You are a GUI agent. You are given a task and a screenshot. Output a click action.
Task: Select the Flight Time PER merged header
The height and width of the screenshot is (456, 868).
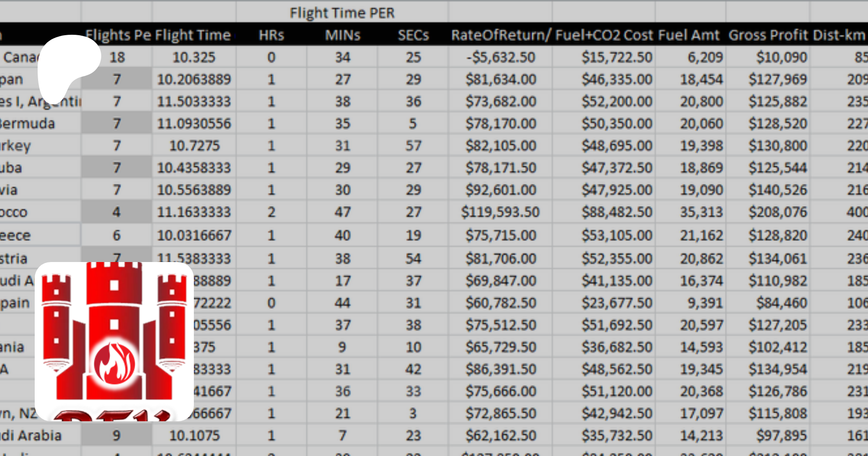pyautogui.click(x=342, y=13)
